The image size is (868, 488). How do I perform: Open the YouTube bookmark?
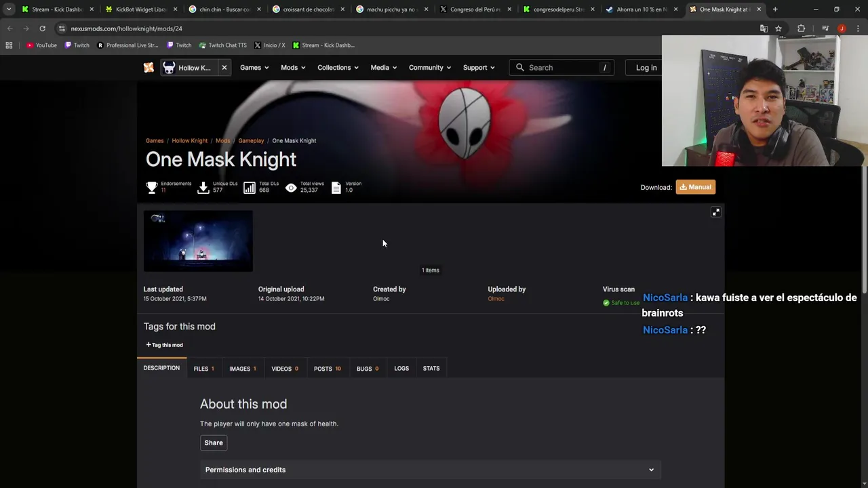(41, 45)
